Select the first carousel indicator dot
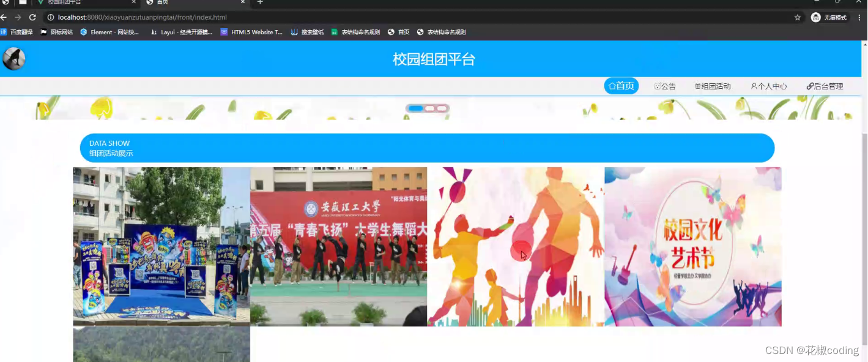The width and height of the screenshot is (868, 362). click(416, 108)
